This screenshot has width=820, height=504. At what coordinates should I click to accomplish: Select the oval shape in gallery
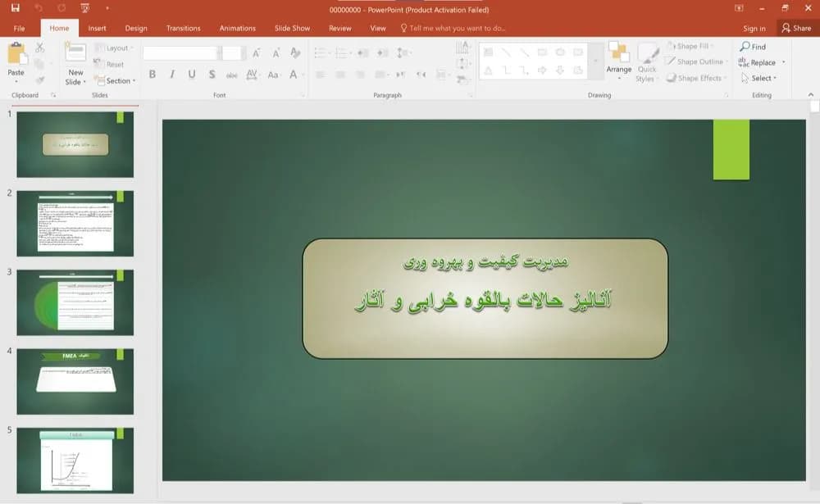tap(560, 52)
